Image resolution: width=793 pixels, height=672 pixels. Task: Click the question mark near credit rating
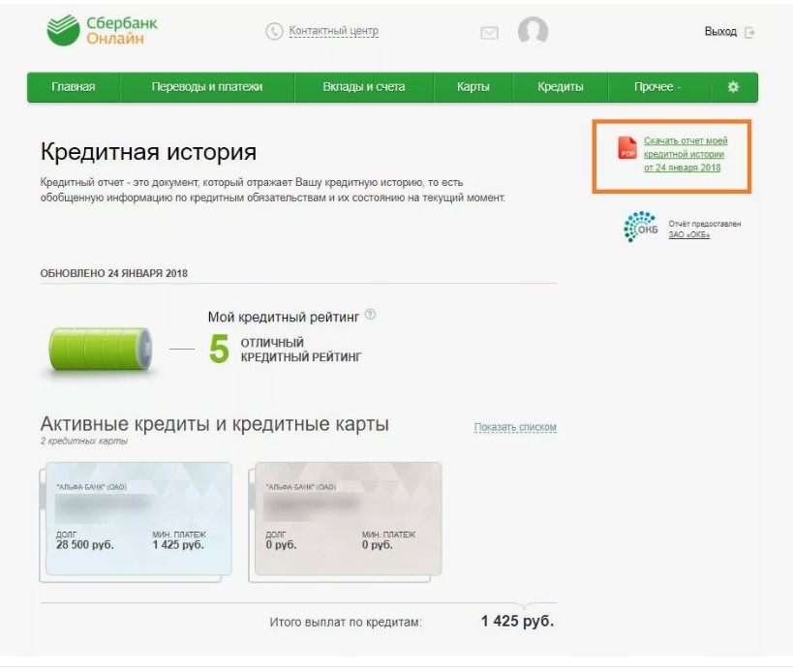click(370, 314)
